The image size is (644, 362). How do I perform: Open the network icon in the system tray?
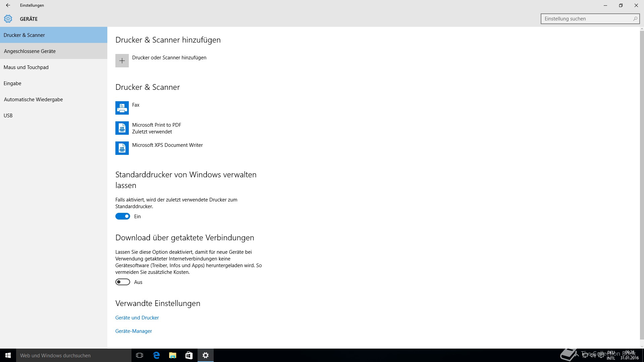click(x=585, y=355)
